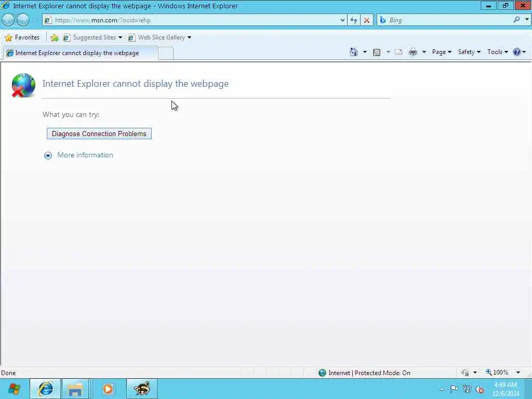Click the RSS Feeds icon
Image resolution: width=532 pixels, height=399 pixels.
(x=377, y=52)
